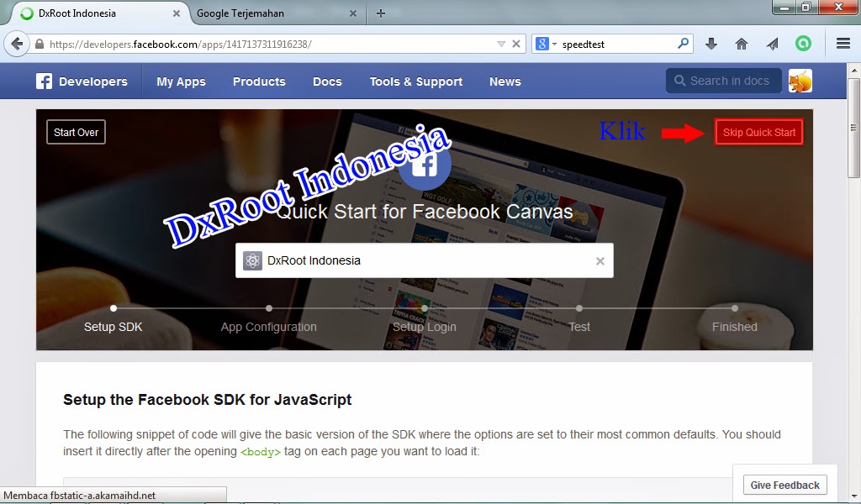Viewport: 861px width, 504px height.
Task: Click the Skip Quick Start button
Action: tap(759, 132)
